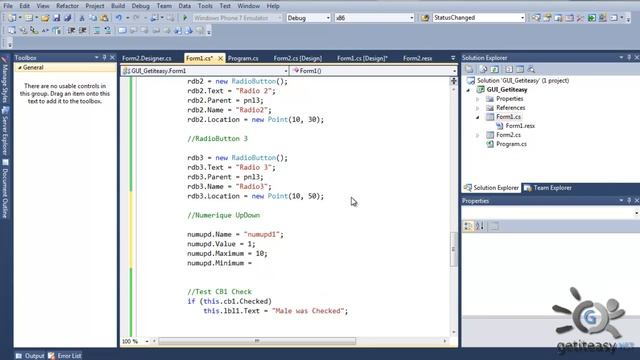Click the Save icon in toolbar

click(x=56, y=18)
